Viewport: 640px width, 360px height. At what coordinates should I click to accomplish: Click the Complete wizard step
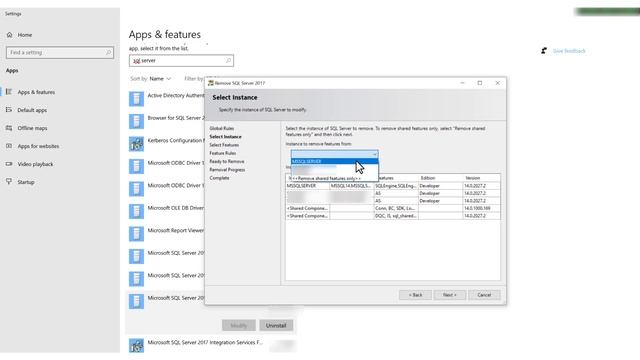tap(219, 178)
